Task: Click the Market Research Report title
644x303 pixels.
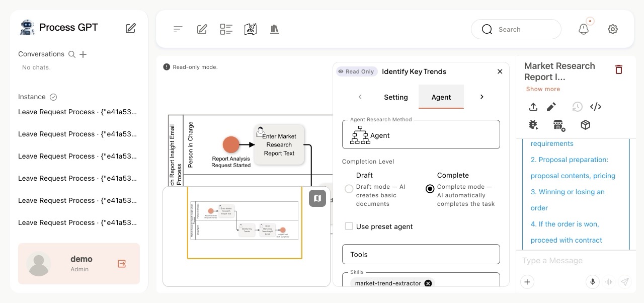Action: [x=559, y=71]
